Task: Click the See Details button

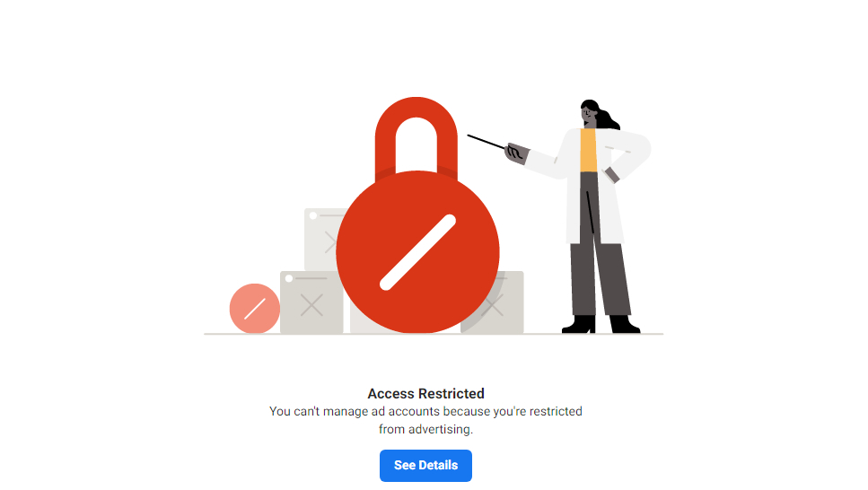Action: pos(425,465)
